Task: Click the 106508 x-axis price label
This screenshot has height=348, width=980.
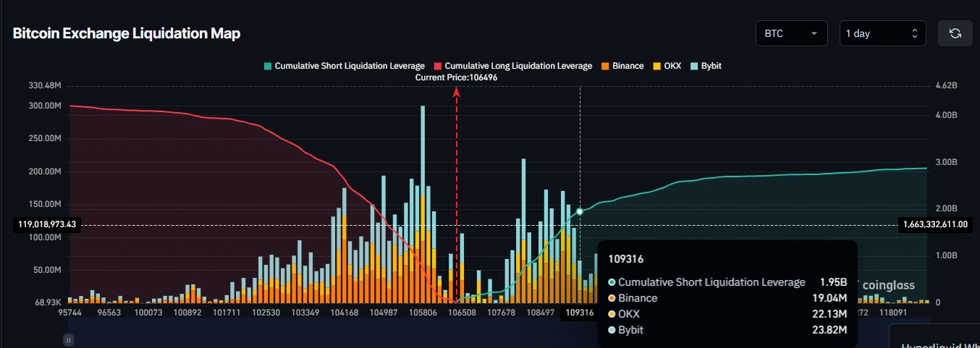Action: (462, 313)
